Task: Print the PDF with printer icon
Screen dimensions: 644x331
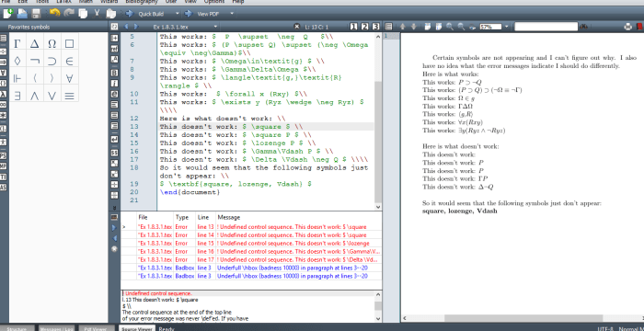Action: 628,27
